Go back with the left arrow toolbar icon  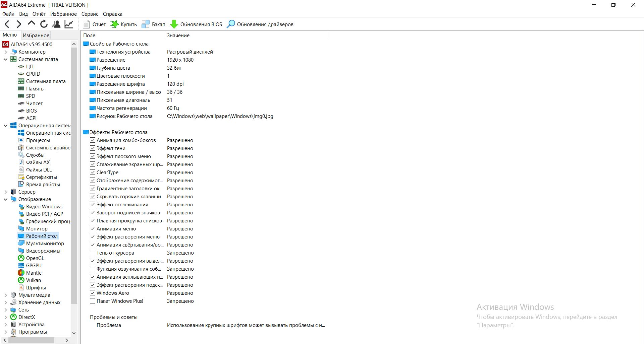click(x=7, y=24)
